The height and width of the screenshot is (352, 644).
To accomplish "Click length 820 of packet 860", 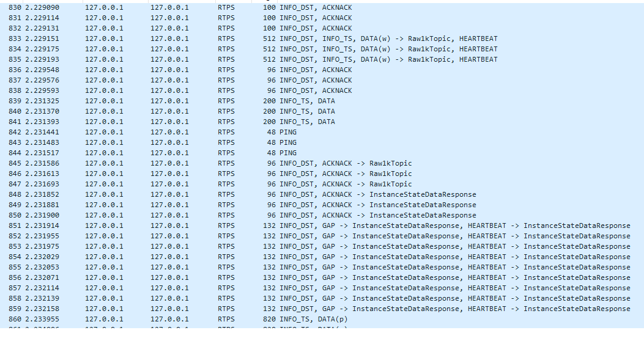I will [x=270, y=319].
